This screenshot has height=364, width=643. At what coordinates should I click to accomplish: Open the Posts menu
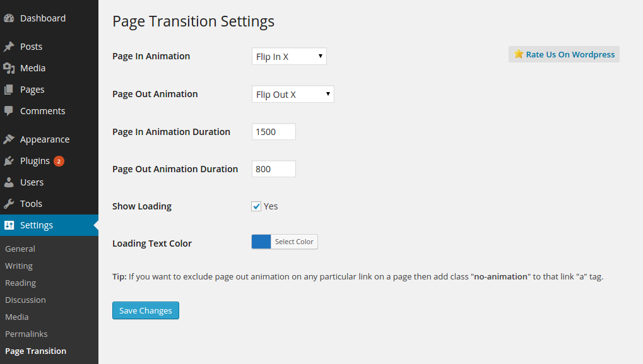pos(49,47)
